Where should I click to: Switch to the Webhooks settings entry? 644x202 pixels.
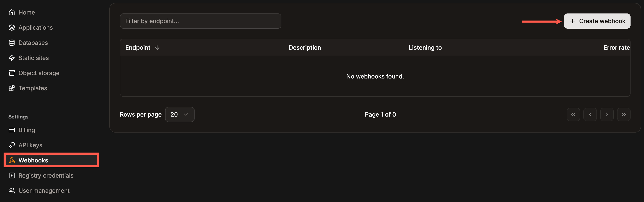click(33, 160)
